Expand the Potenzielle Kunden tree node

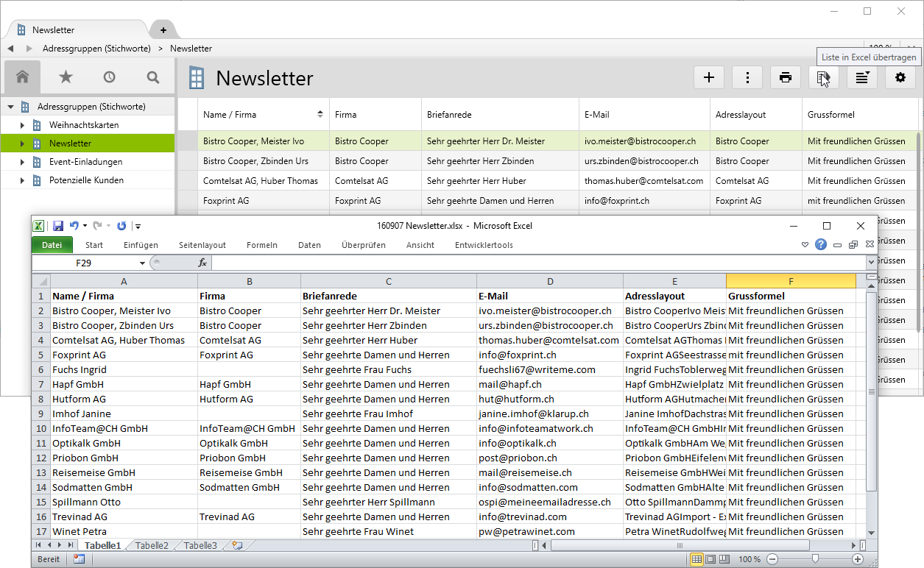tap(23, 180)
